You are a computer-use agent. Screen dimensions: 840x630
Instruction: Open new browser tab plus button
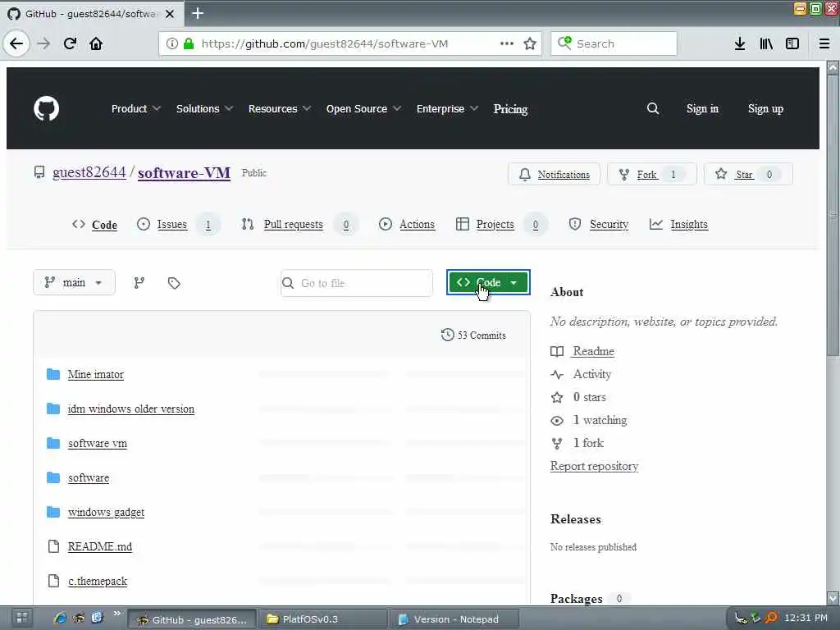tap(198, 13)
